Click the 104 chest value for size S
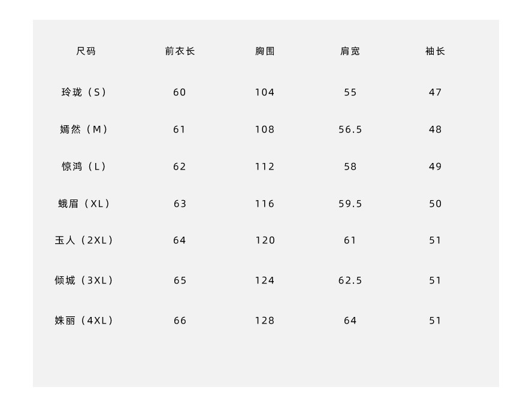Image resolution: width=532 pixels, height=420 pixels. (265, 92)
